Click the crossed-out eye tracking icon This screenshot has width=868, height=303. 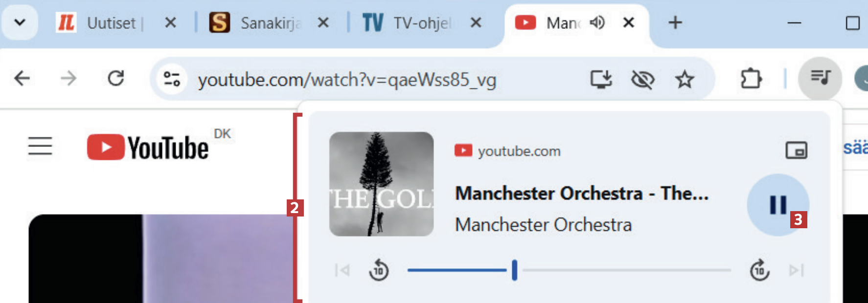[642, 79]
